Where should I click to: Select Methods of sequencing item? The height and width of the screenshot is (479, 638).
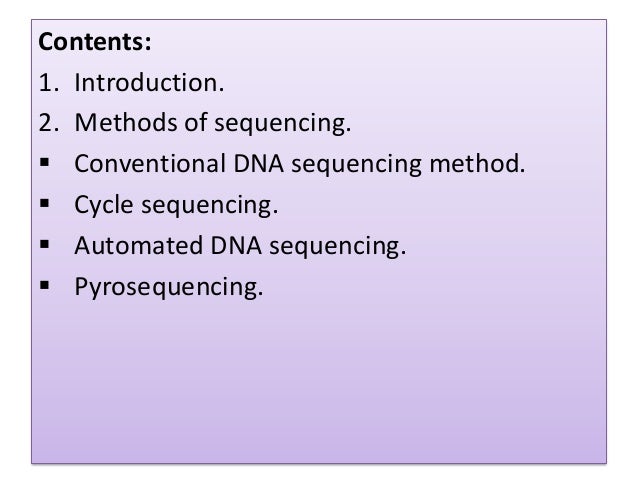pos(213,123)
